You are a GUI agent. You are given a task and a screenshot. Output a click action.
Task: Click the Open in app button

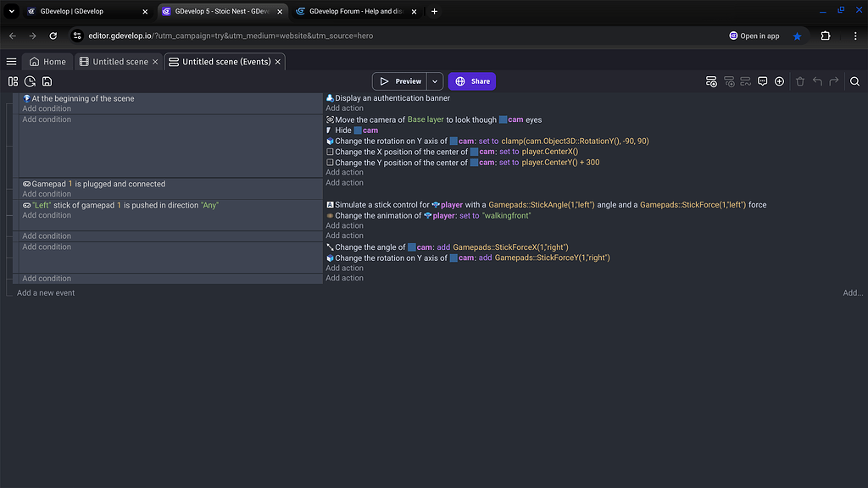(x=754, y=36)
